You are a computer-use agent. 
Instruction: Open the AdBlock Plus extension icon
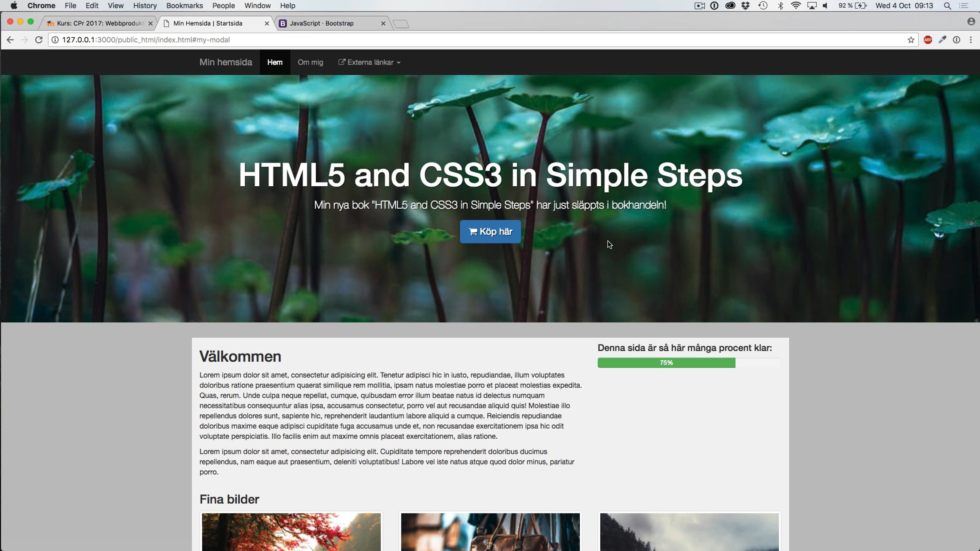tap(928, 40)
